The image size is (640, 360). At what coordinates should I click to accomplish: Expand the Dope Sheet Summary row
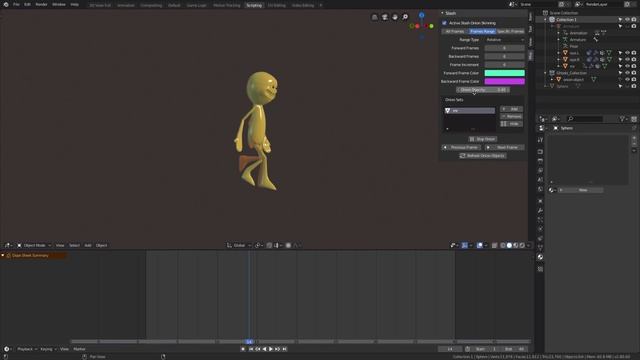point(3,256)
